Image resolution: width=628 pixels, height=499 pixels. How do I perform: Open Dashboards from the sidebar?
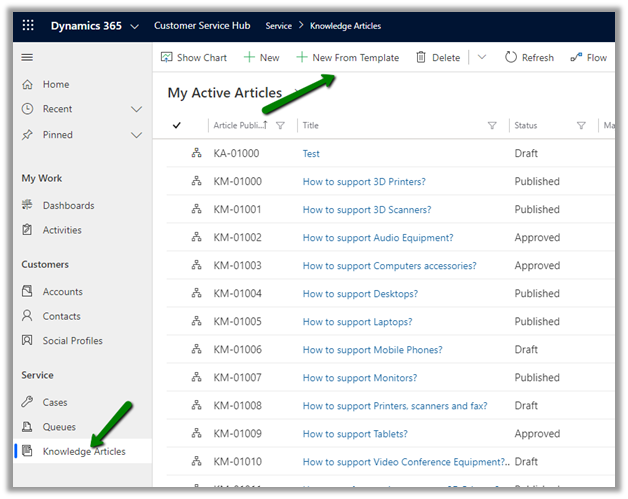(68, 205)
